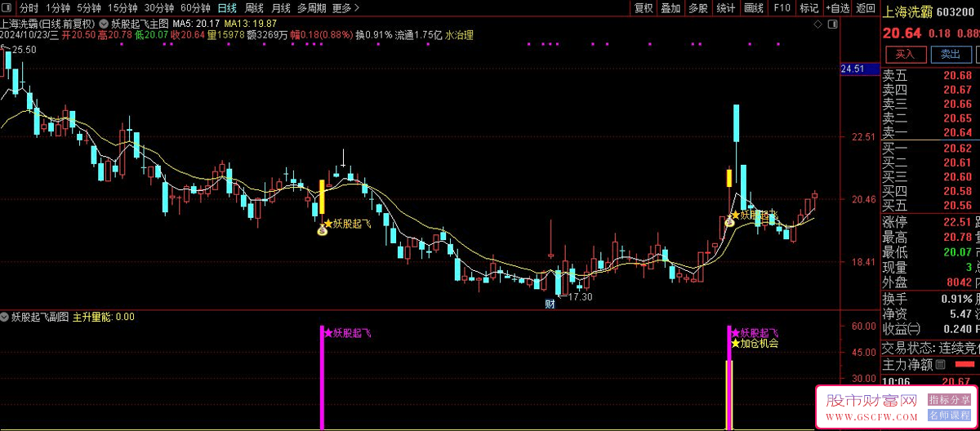The width and height of the screenshot is (980, 431).
Task: Open the sub-chart settings gear for 妖股起飞副图
Action: coord(5,317)
